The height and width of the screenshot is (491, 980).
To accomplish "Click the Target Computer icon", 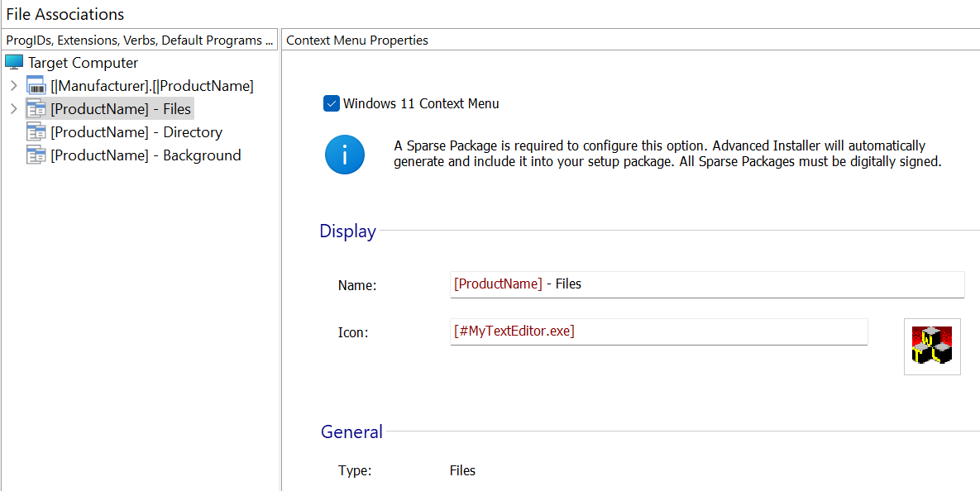I will click(x=14, y=62).
